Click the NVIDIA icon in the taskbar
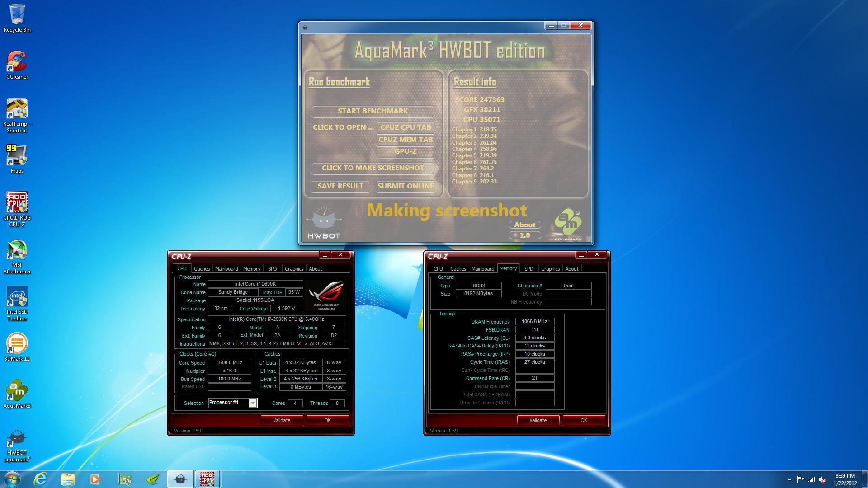The height and width of the screenshot is (488, 868). click(152, 479)
